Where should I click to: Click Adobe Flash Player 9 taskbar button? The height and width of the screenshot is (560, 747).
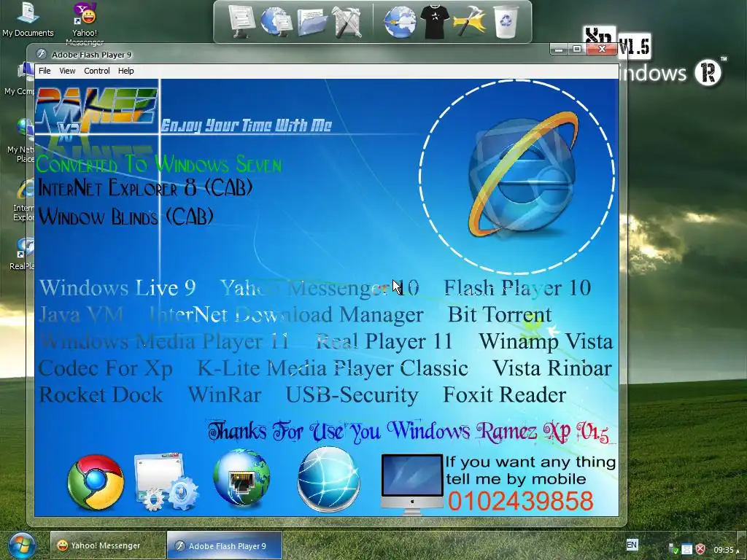pyautogui.click(x=225, y=545)
